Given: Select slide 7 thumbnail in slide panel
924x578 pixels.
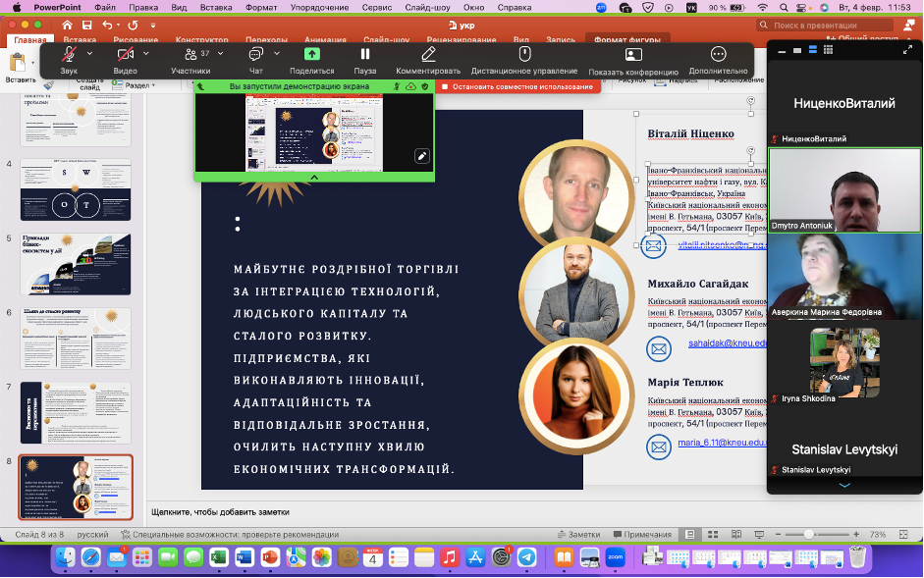Looking at the screenshot, I should coord(76,412).
